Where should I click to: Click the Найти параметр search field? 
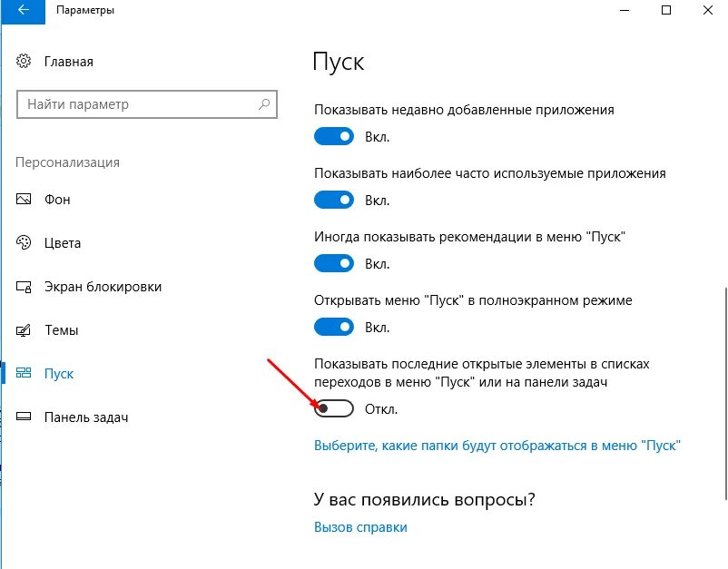(136, 104)
